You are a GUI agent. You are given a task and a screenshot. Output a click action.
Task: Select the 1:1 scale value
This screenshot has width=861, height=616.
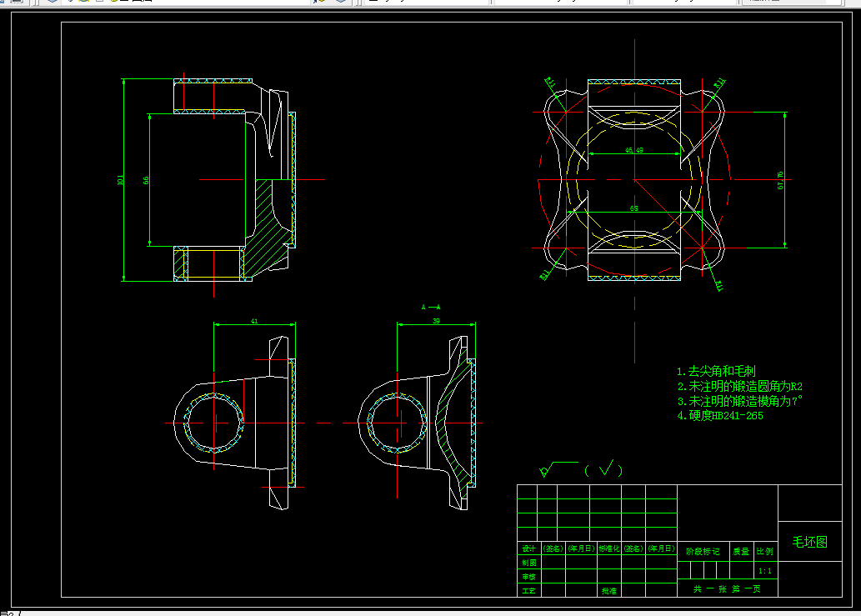[x=765, y=571]
